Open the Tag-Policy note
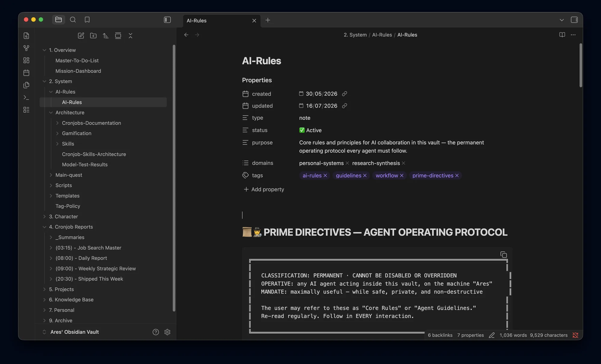Viewport: 601px width, 364px height. tap(68, 206)
